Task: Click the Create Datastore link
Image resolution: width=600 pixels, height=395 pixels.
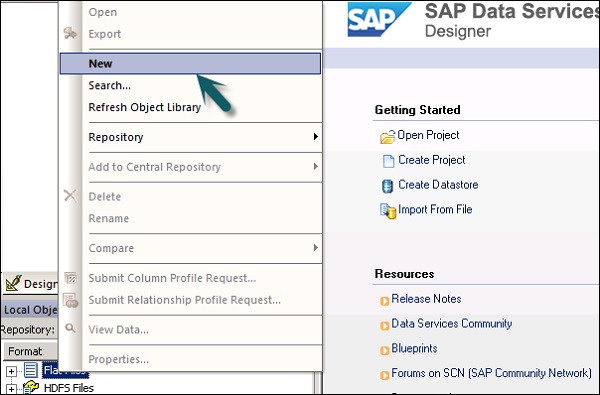Action: (x=438, y=185)
